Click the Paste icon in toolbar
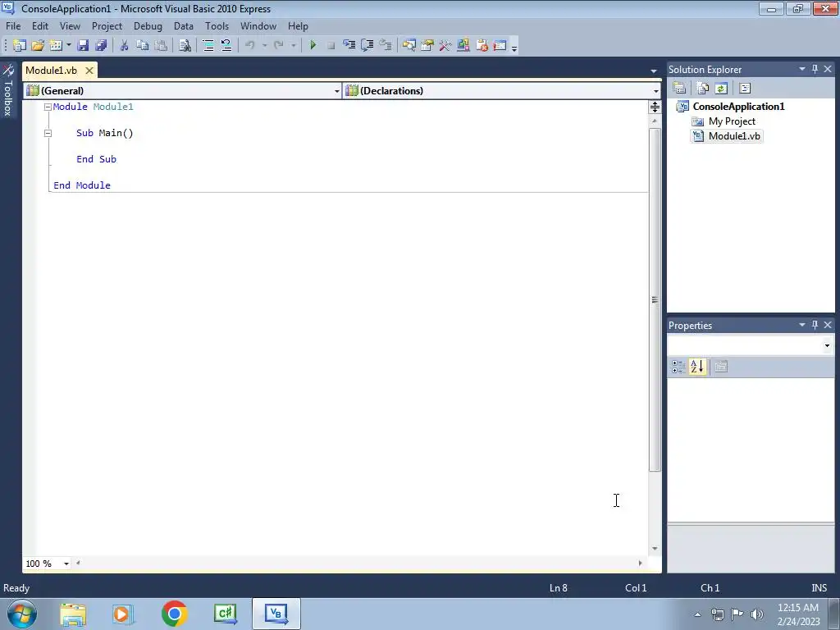The height and width of the screenshot is (630, 840). click(160, 46)
